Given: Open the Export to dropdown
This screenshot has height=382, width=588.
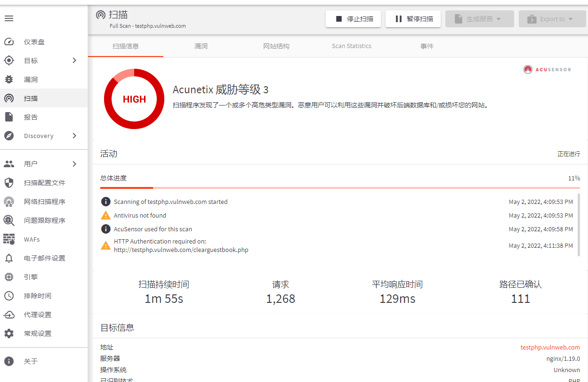Looking at the screenshot, I should point(553,19).
